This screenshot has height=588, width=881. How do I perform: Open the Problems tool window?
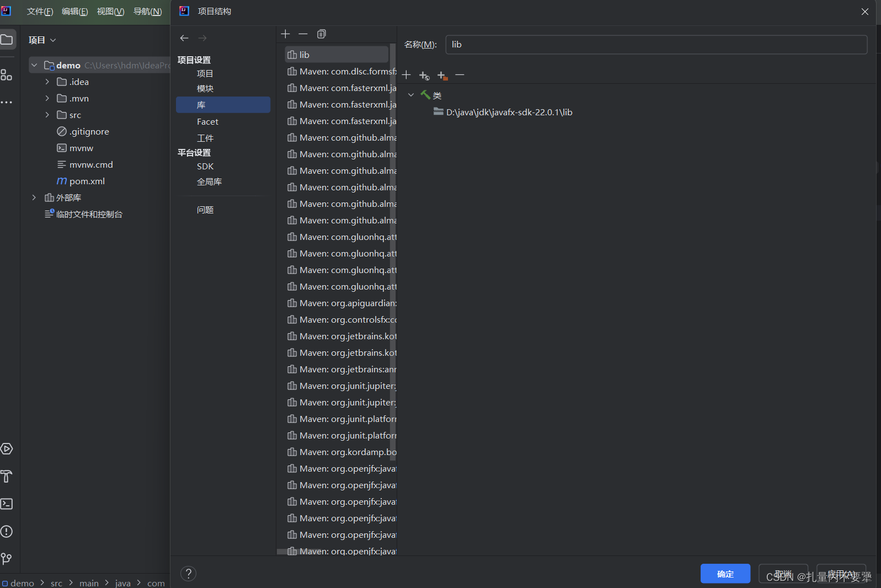[7, 532]
